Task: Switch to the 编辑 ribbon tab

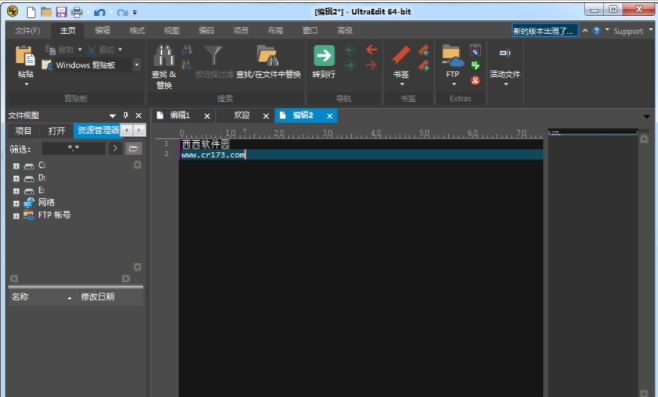Action: 102,30
